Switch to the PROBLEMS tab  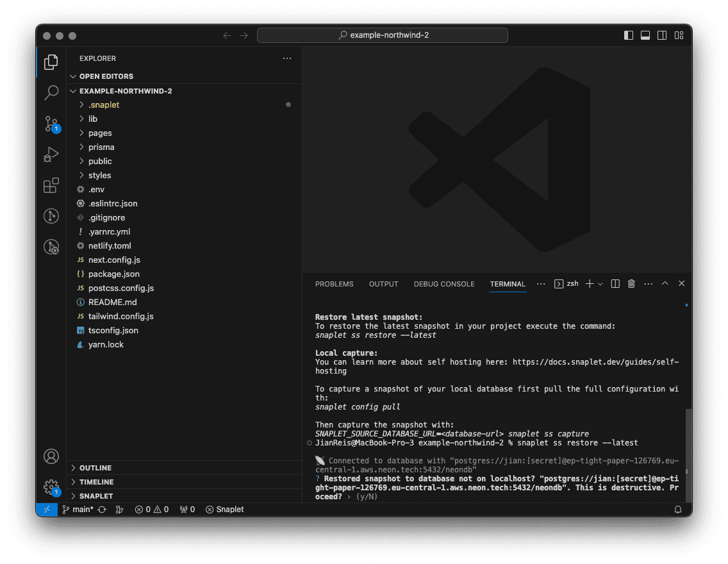click(x=334, y=284)
